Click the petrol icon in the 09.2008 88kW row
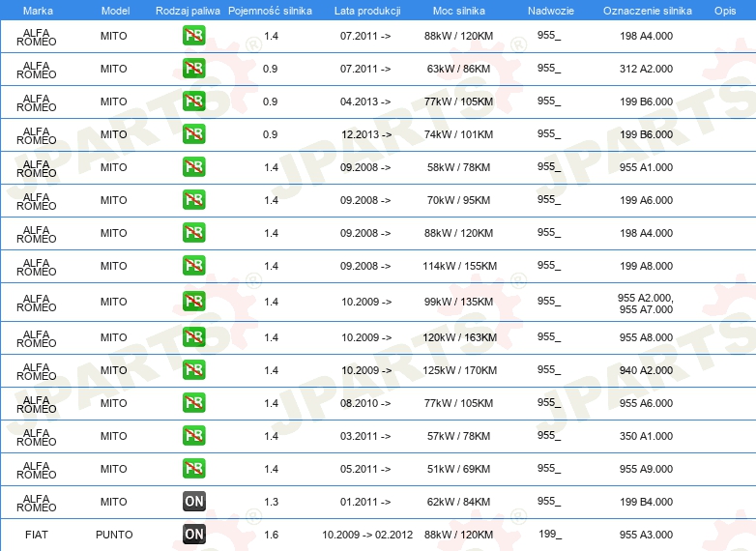Viewport: 756px width, 551px height. (x=193, y=232)
